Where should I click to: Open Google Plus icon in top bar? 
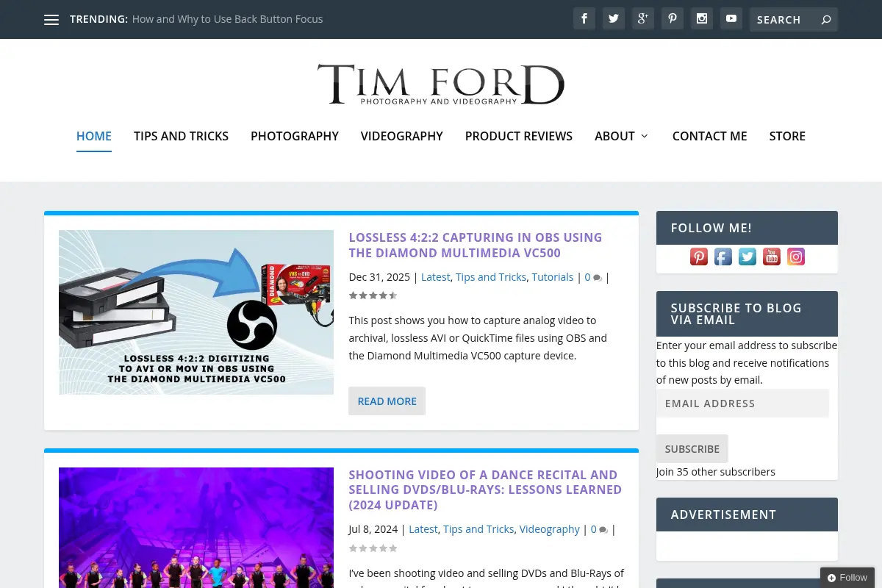coord(643,19)
